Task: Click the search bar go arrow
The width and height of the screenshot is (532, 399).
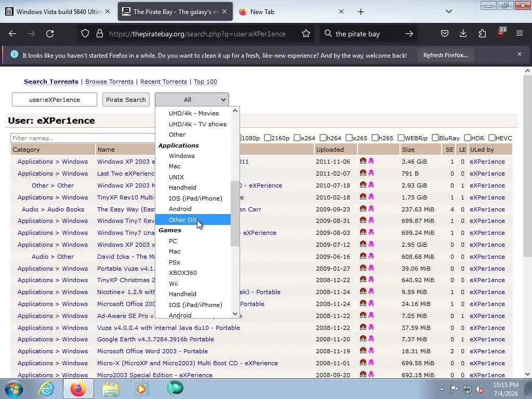Action: (409, 34)
